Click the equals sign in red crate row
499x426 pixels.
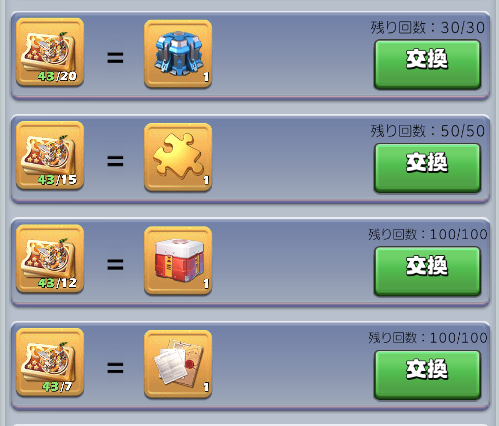click(115, 265)
